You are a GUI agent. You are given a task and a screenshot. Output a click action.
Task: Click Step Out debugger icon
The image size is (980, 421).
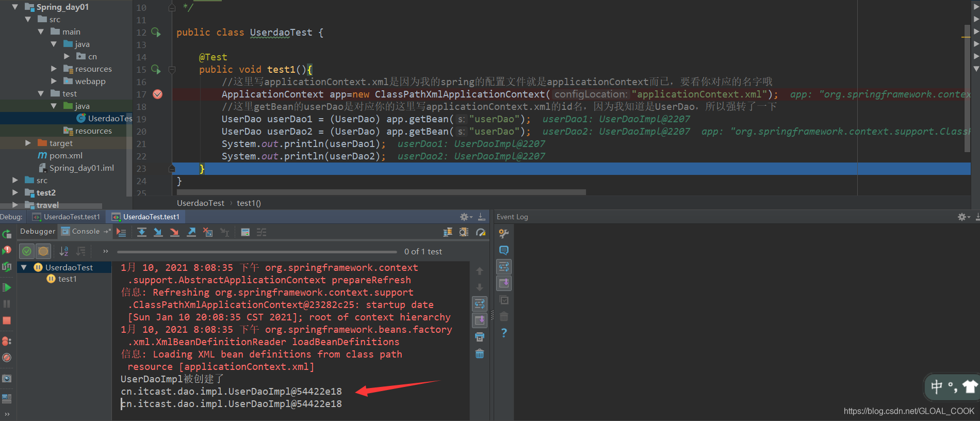[x=191, y=232]
